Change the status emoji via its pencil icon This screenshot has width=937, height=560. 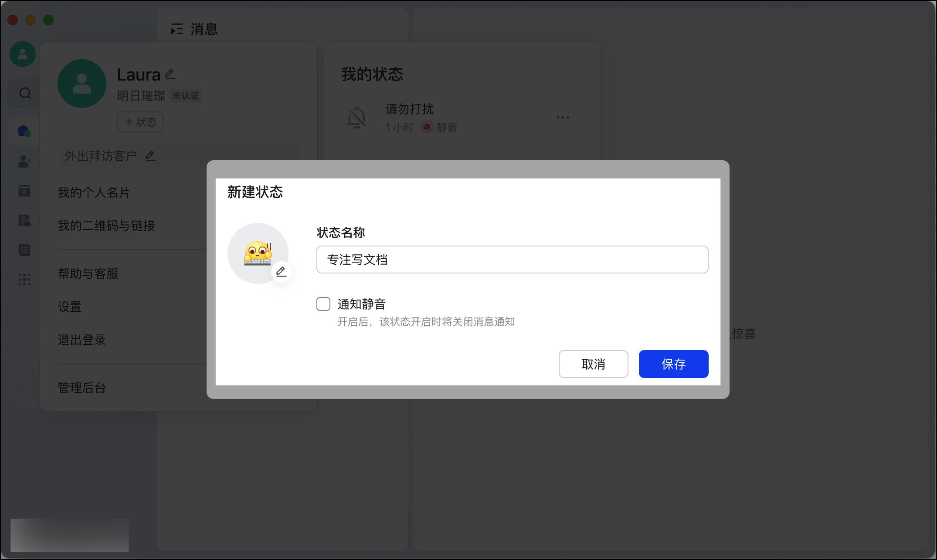coord(281,271)
